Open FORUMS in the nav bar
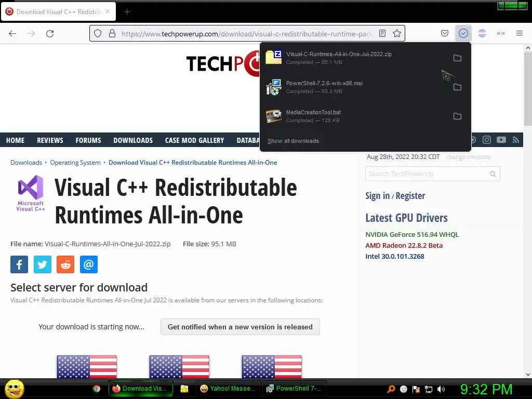Image resolution: width=532 pixels, height=399 pixels. [88, 140]
